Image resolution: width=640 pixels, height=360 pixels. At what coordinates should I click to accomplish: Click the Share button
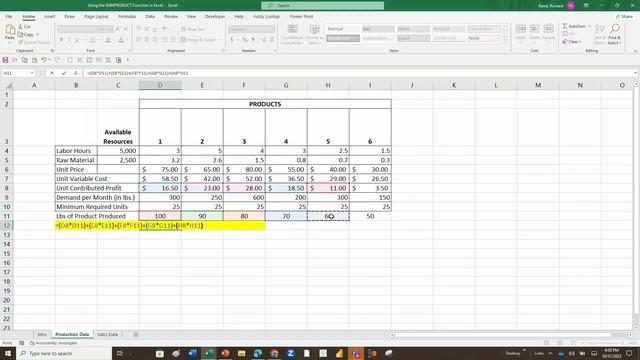[624, 17]
